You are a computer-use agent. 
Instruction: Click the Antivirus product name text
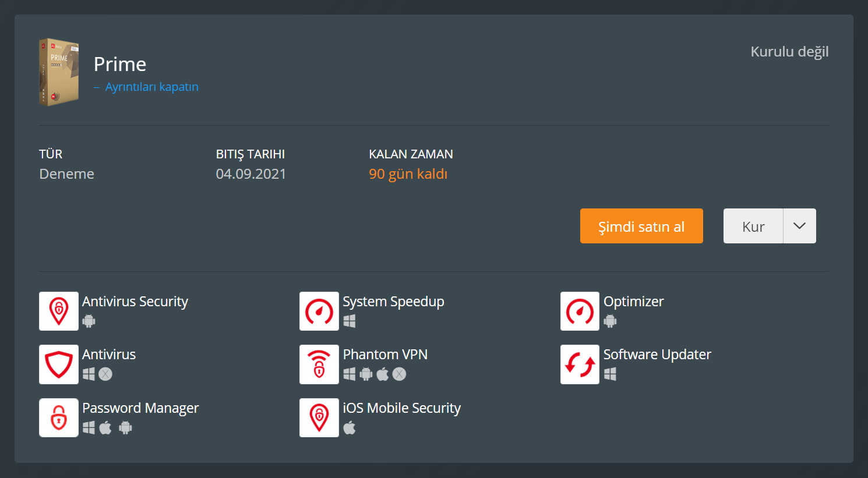click(x=109, y=355)
